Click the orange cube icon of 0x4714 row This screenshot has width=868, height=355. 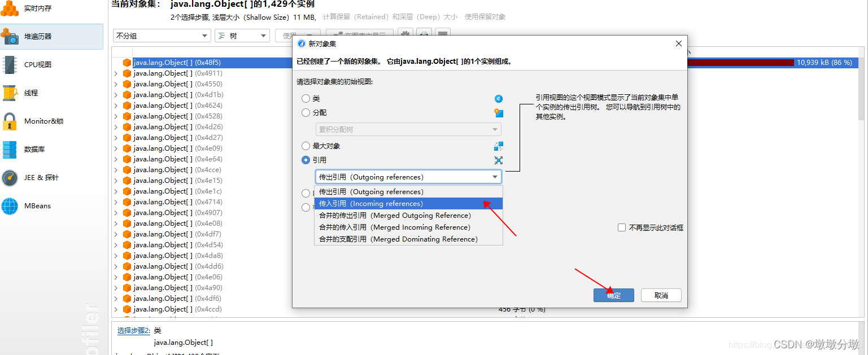coord(127,202)
